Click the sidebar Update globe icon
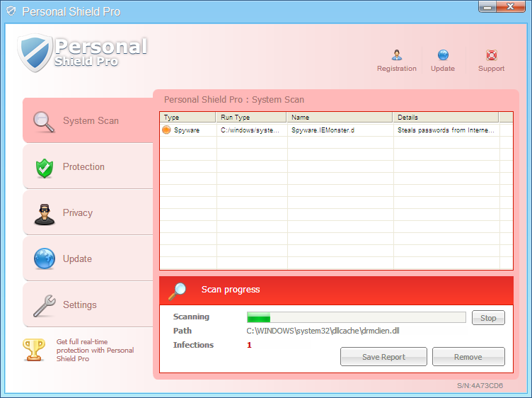The height and width of the screenshot is (398, 532). 45,258
